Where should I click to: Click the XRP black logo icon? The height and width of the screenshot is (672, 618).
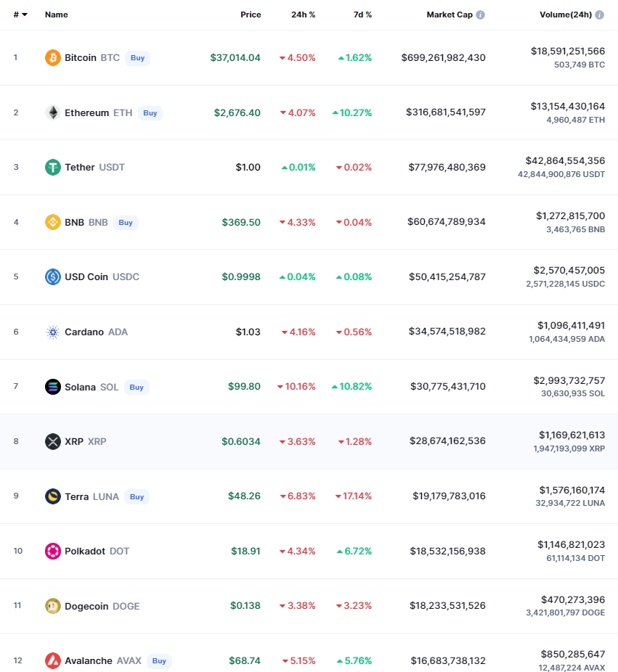53,441
